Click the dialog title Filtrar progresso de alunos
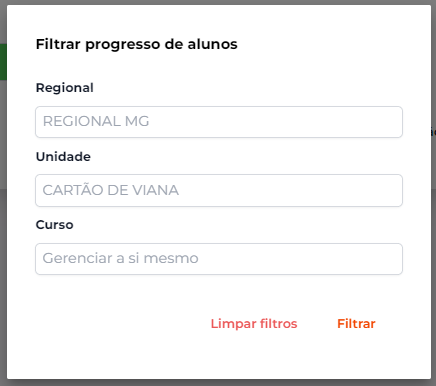 [x=137, y=44]
